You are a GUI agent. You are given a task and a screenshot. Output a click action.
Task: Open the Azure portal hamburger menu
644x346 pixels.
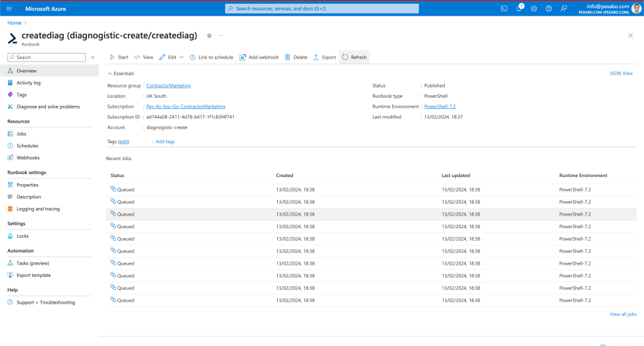click(x=9, y=9)
